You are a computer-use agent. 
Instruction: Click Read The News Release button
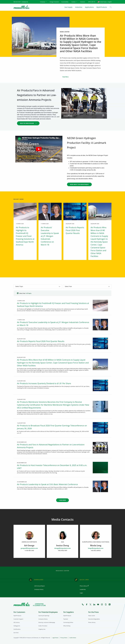tap(28, 123)
